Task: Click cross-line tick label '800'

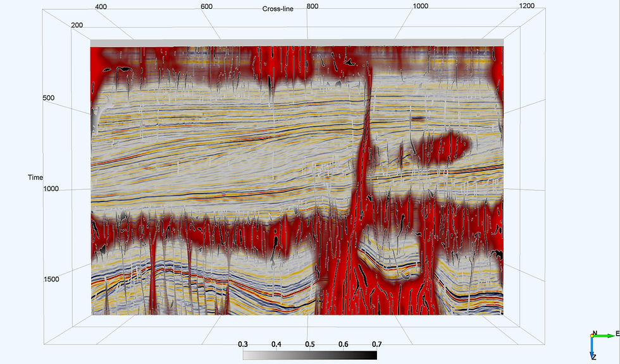Action: (313, 6)
